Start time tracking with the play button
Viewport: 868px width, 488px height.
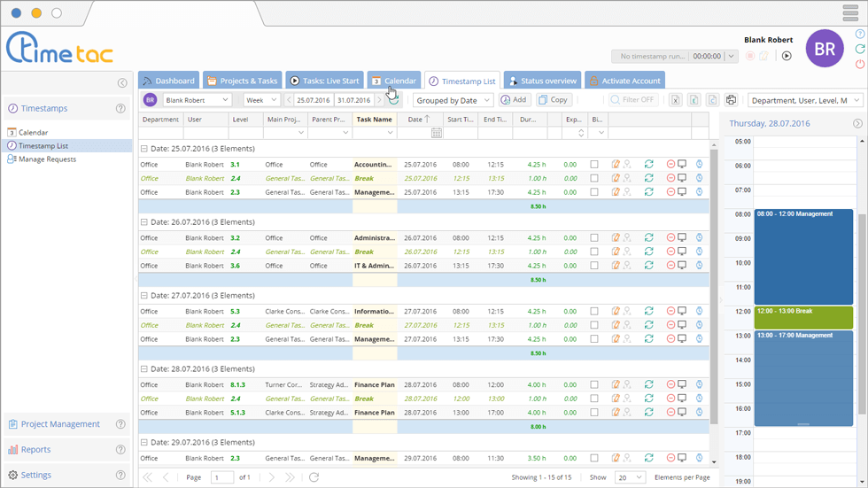786,56
